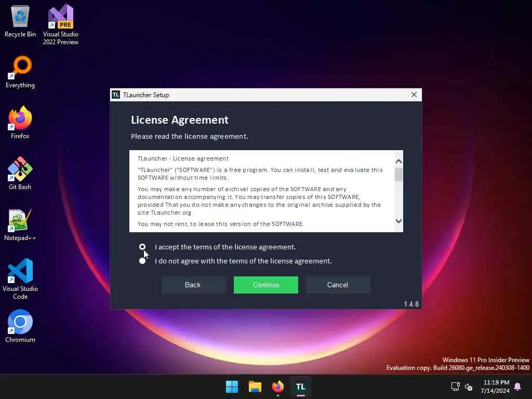Select the Notepad++ desktop icon
532x399 pixels.
pos(20,224)
